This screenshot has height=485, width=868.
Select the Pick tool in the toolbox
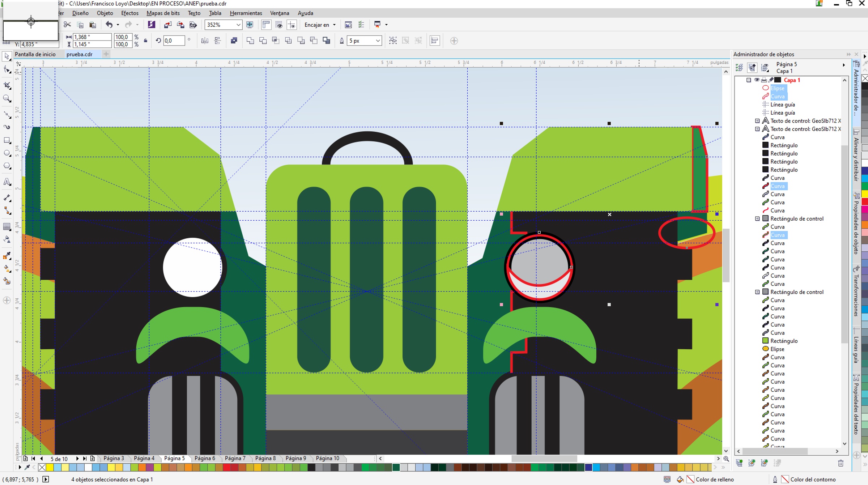[x=7, y=56]
